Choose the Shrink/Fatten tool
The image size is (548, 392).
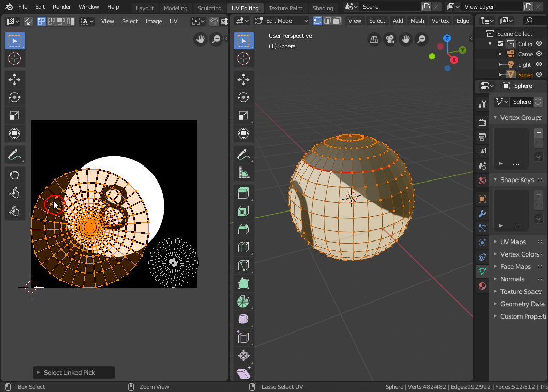coord(243,356)
